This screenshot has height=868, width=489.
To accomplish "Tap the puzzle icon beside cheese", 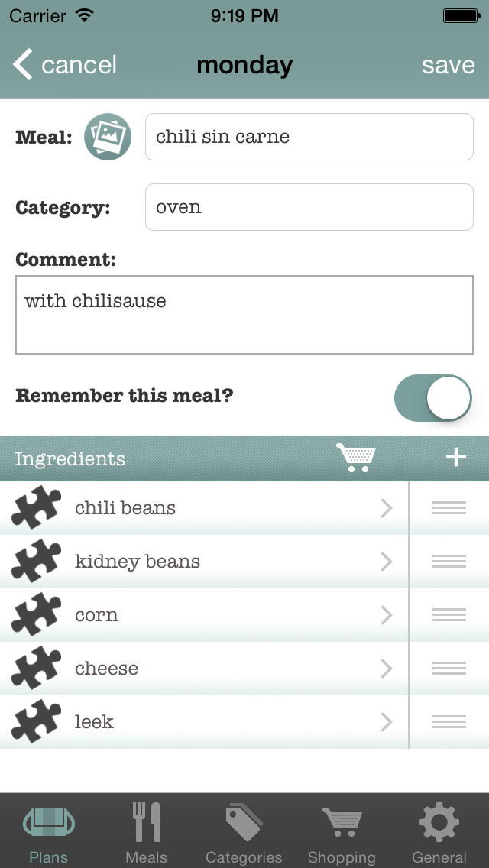I will (x=36, y=669).
